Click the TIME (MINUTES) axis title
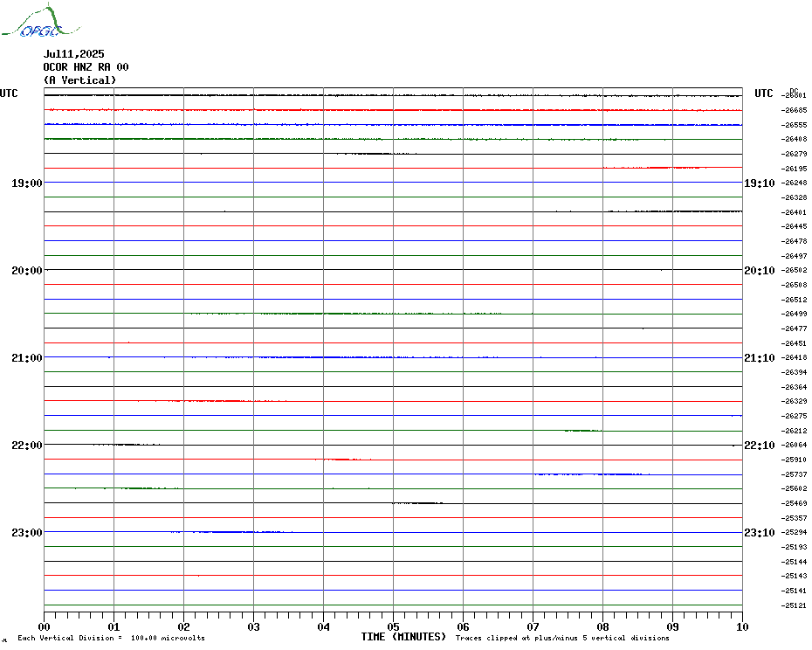 click(x=403, y=637)
